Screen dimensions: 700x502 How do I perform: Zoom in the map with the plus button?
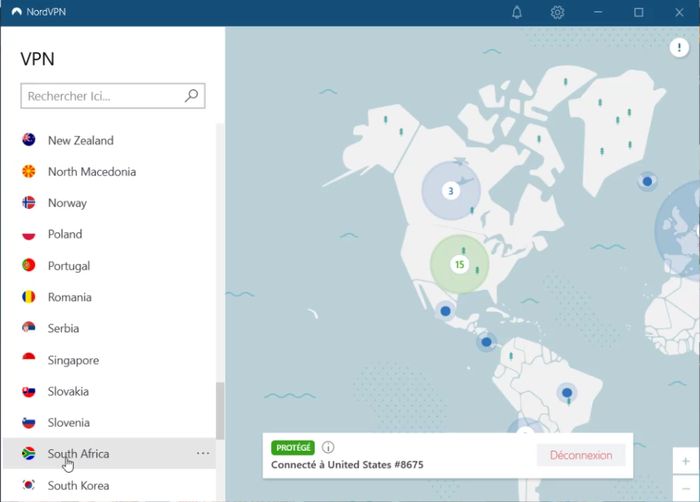pyautogui.click(x=686, y=461)
